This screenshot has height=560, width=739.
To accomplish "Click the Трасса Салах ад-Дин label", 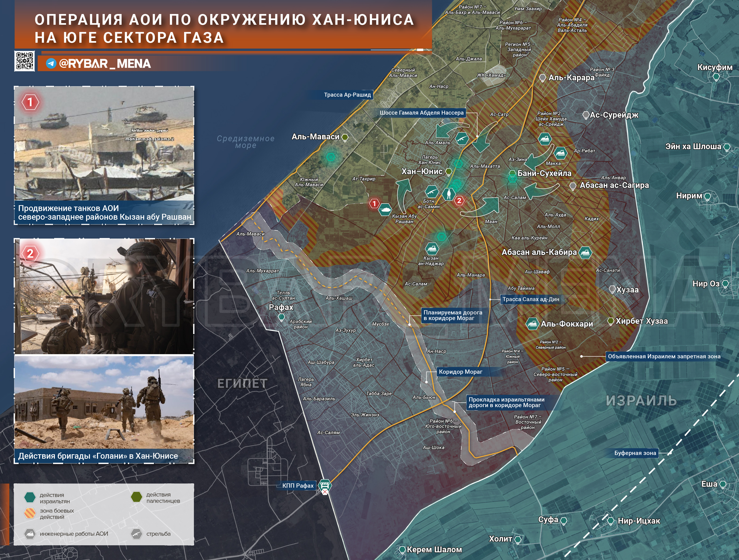I will point(531,299).
